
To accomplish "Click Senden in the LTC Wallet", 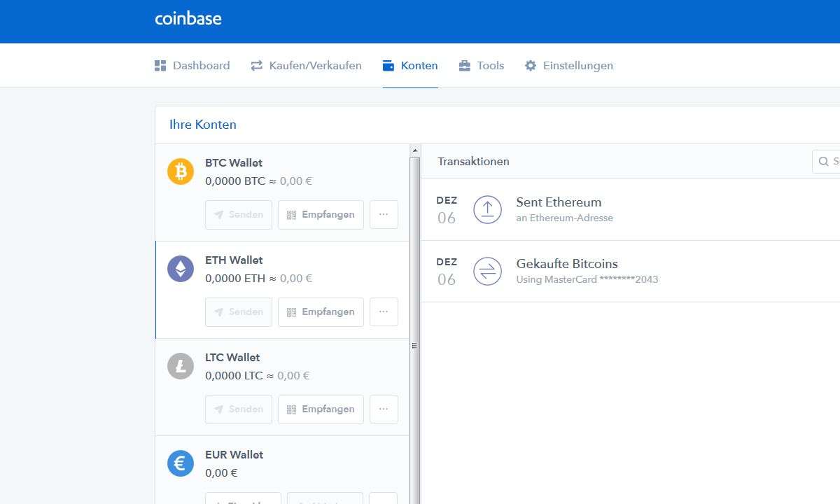I will click(x=239, y=409).
